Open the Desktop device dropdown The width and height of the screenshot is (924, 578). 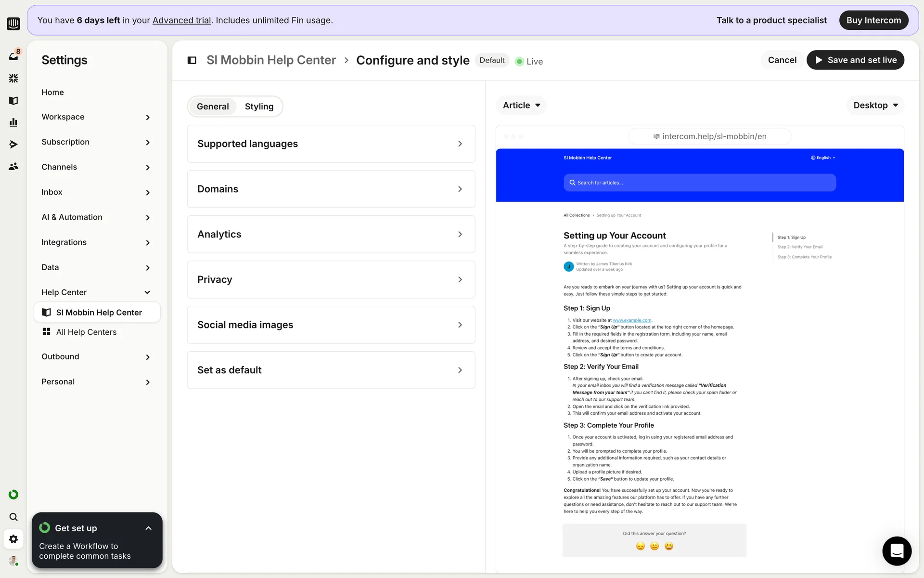tap(875, 105)
